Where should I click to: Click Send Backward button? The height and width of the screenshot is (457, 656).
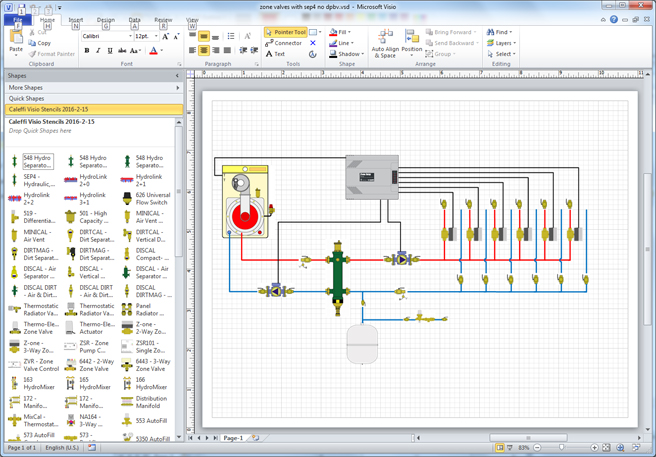click(x=451, y=43)
